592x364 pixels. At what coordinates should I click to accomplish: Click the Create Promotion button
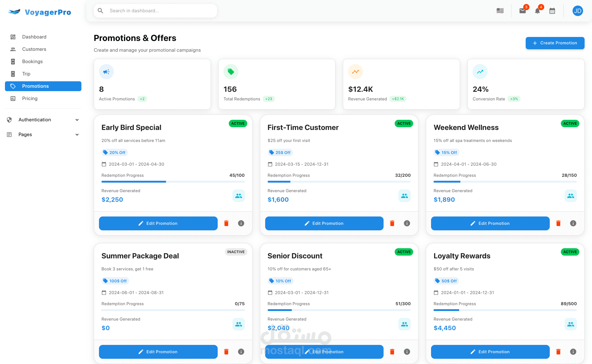coord(555,43)
